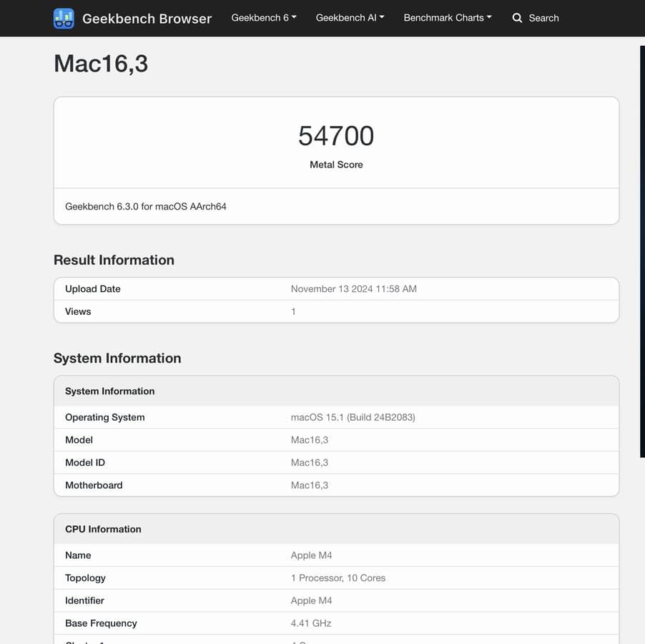Viewport: 645px width, 644px height.
Task: Click the 4.41 GHz base frequency value
Action: coord(311,623)
